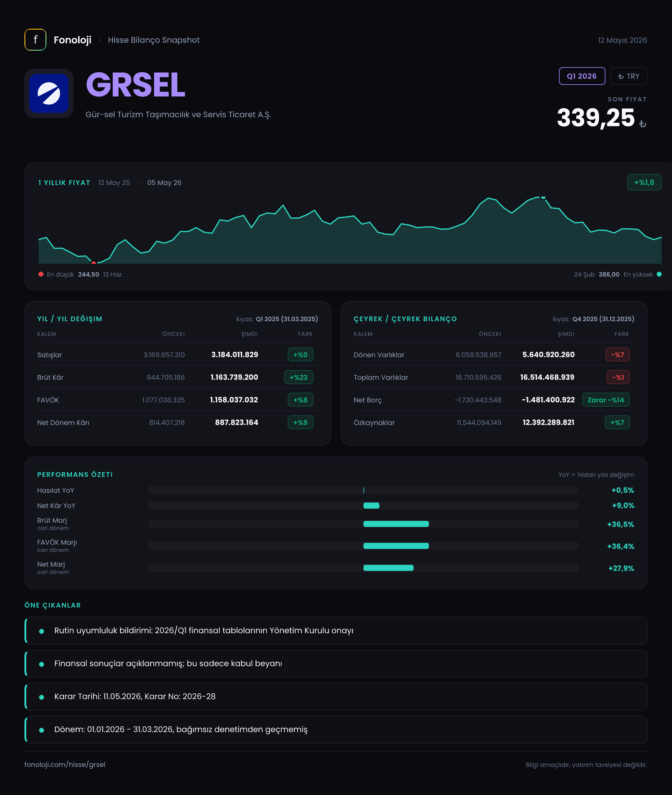Click the 386,00 highest price value
This screenshot has width=672, height=795.
[609, 274]
